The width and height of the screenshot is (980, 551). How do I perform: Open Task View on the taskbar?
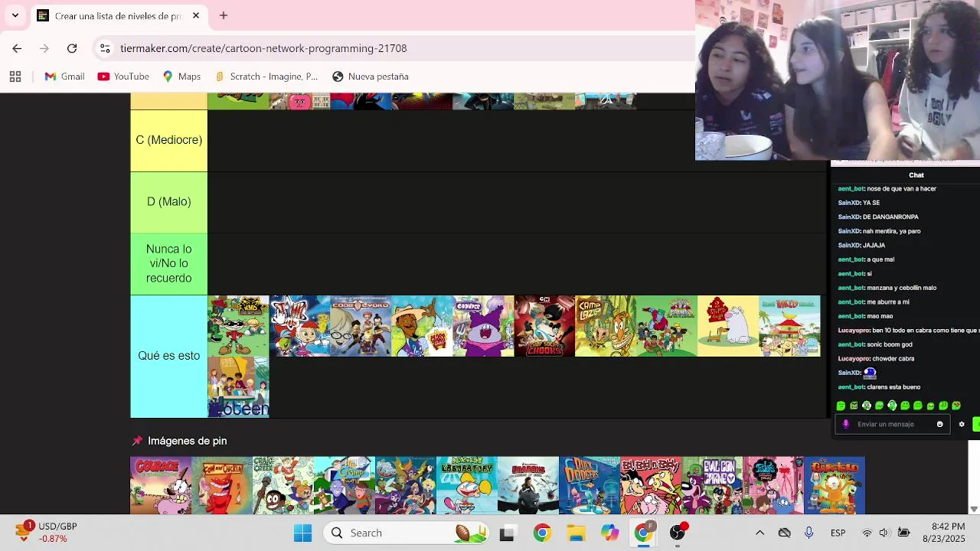click(507, 533)
